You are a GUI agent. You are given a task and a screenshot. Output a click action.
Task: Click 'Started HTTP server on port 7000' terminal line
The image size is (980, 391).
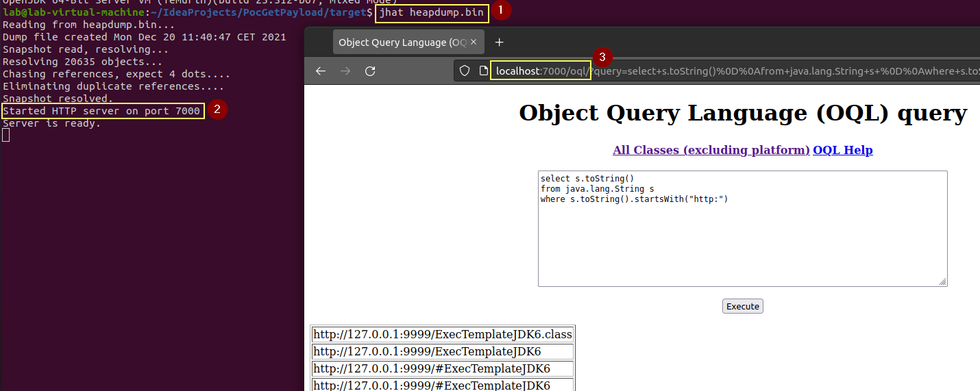102,111
